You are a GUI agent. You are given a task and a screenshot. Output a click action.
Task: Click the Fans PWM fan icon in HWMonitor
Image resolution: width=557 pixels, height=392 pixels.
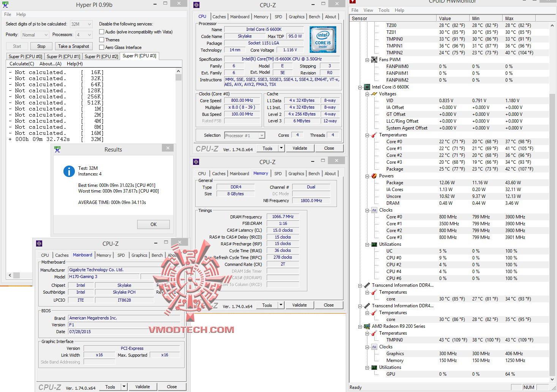(374, 60)
